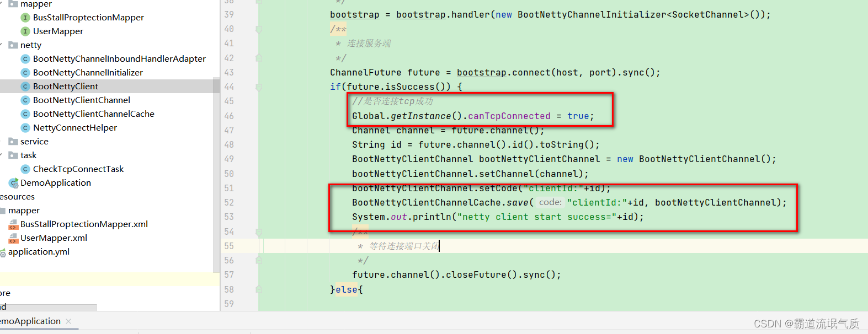868x334 pixels.
Task: Open DemoApplication class in the tree
Action: [56, 183]
